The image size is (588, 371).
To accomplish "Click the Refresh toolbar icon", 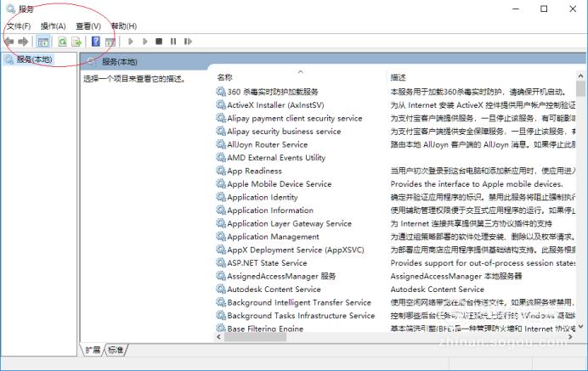I will click(x=62, y=42).
